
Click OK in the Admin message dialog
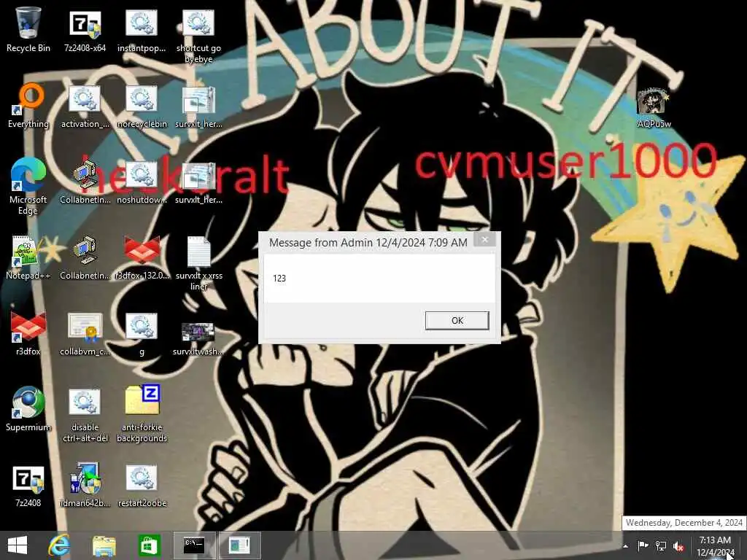(x=457, y=321)
